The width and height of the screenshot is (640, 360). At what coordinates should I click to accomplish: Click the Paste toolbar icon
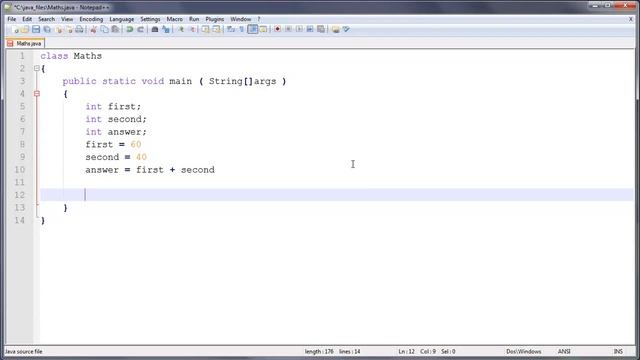click(116, 29)
